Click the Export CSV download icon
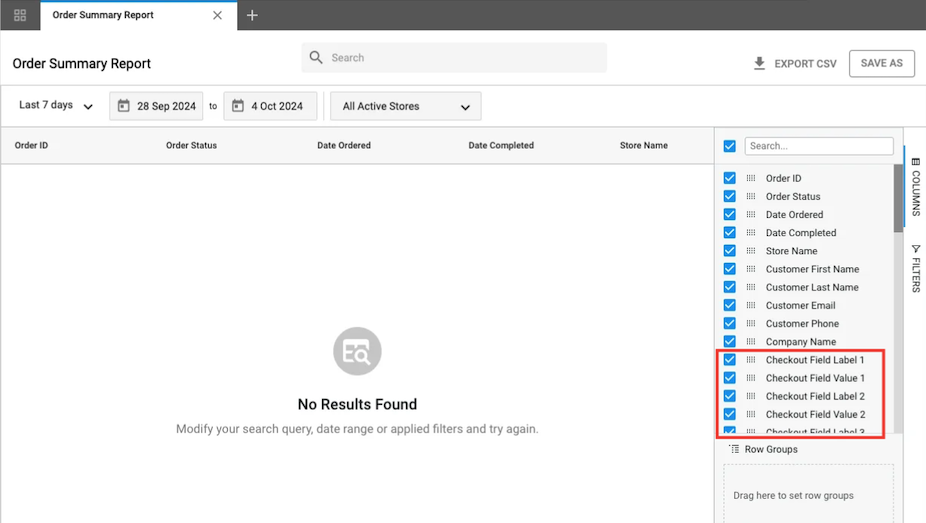 759,64
